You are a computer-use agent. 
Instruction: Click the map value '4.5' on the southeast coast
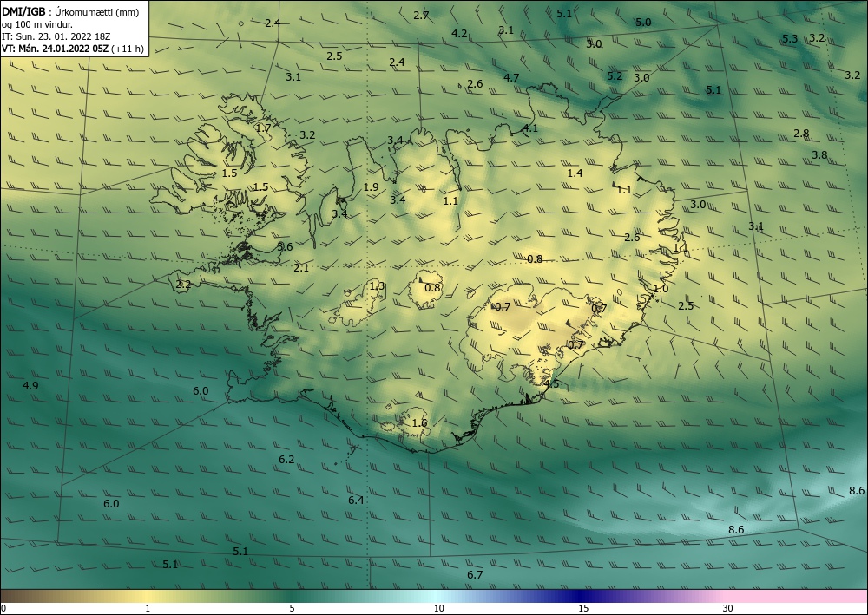pyautogui.click(x=551, y=383)
